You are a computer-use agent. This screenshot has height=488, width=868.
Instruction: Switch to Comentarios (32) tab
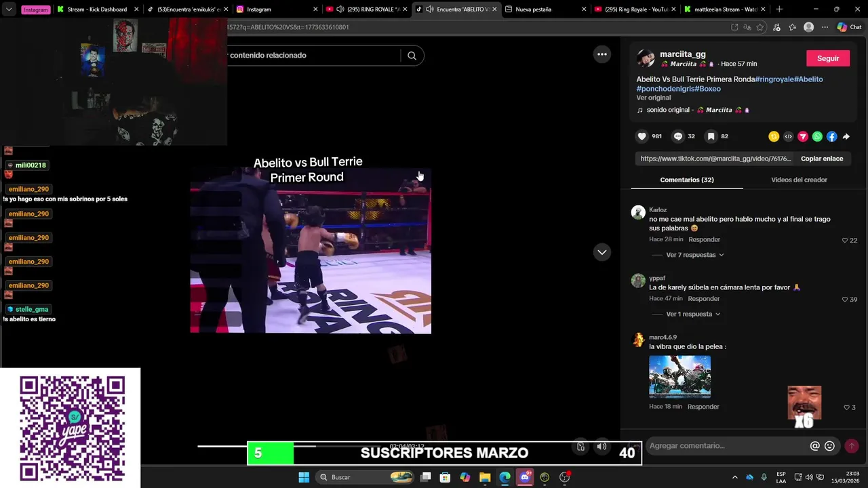coord(687,180)
